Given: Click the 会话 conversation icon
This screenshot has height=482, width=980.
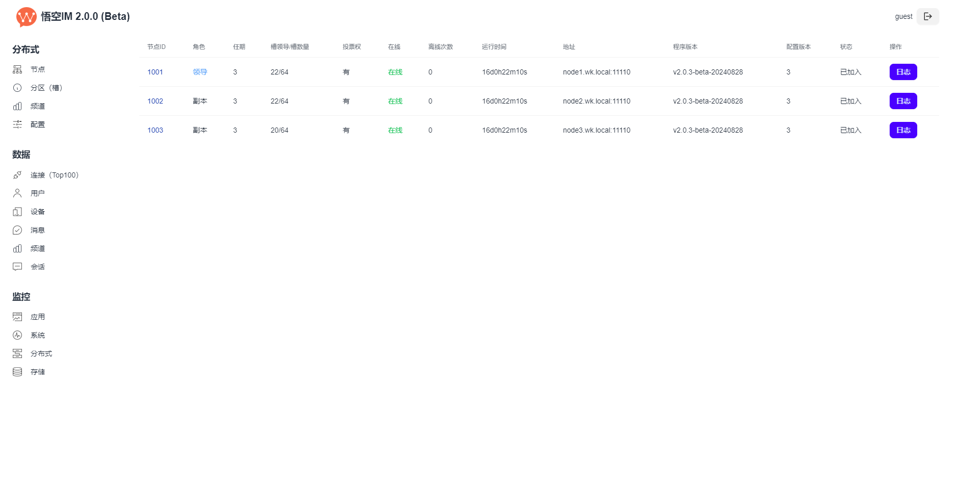Looking at the screenshot, I should (x=17, y=267).
